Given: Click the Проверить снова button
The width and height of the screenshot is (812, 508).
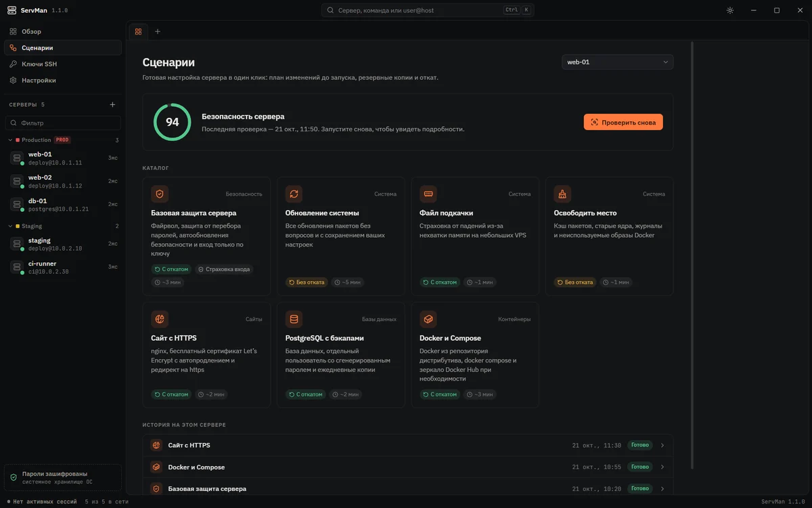Looking at the screenshot, I should click(623, 122).
